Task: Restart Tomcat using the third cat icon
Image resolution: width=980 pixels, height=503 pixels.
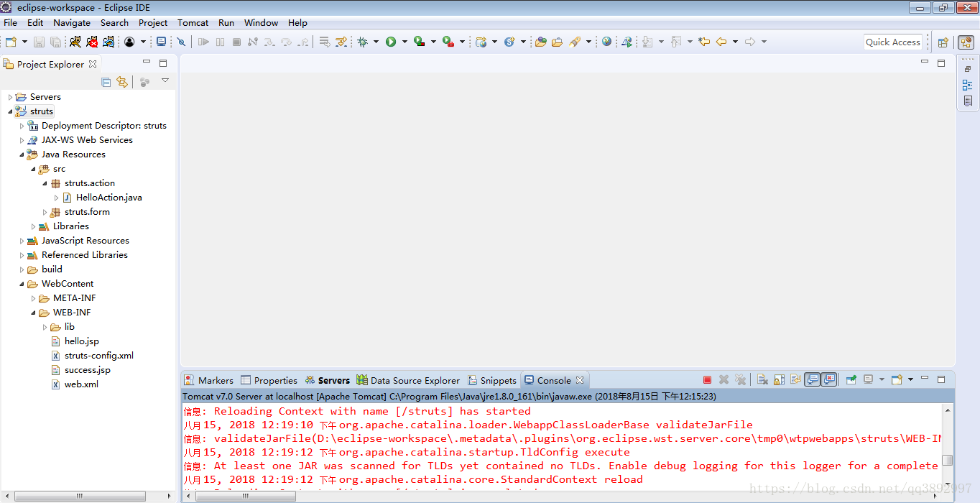Action: (108, 42)
